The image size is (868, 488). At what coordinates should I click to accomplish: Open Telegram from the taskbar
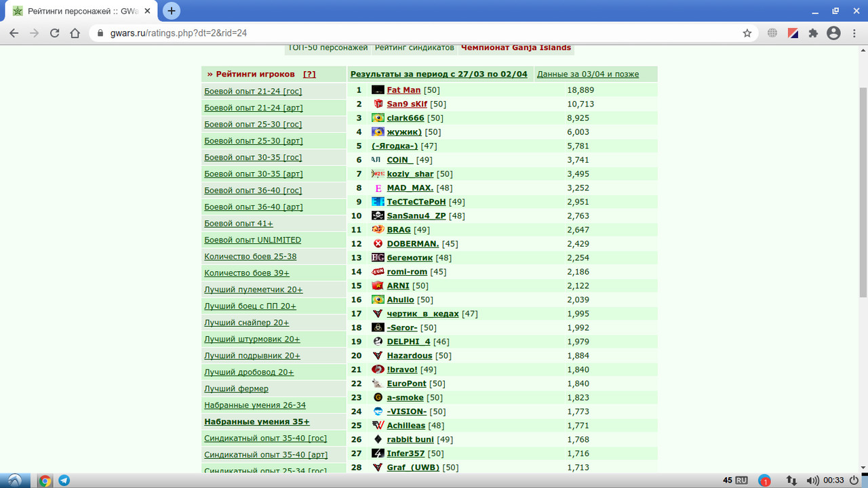click(x=64, y=481)
